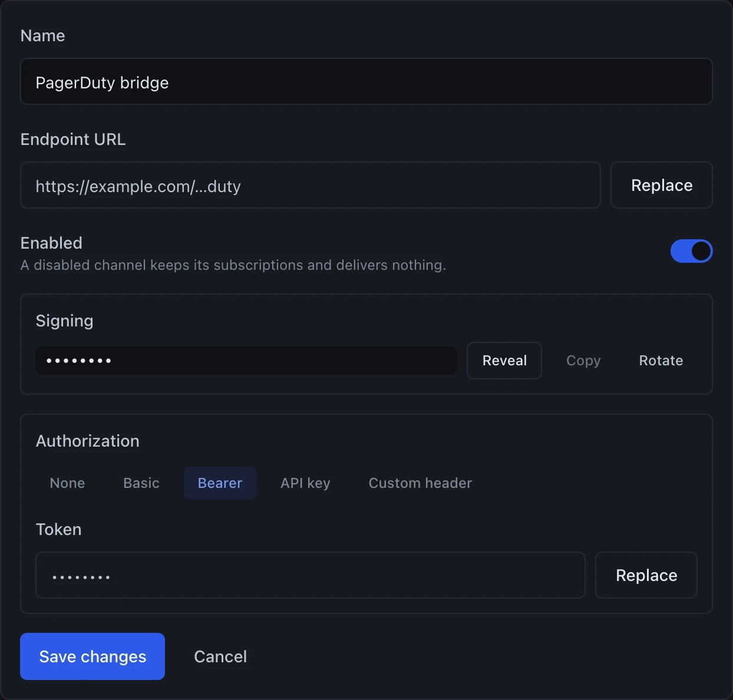Click the Name label

point(42,35)
